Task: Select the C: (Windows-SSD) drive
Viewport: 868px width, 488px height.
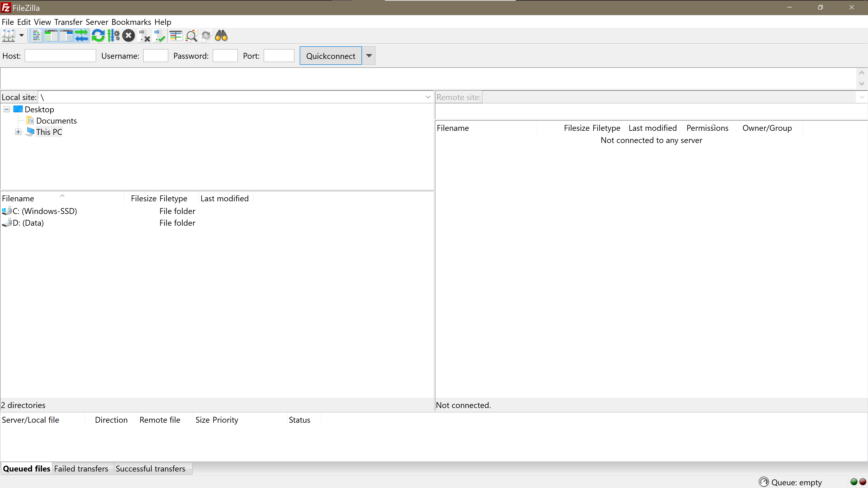Action: [x=45, y=211]
